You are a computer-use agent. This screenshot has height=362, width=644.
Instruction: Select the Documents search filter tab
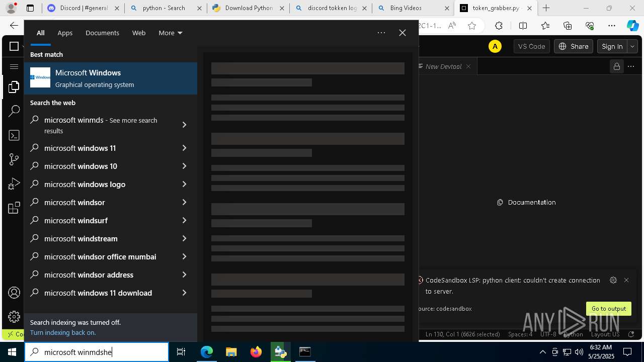point(102,33)
